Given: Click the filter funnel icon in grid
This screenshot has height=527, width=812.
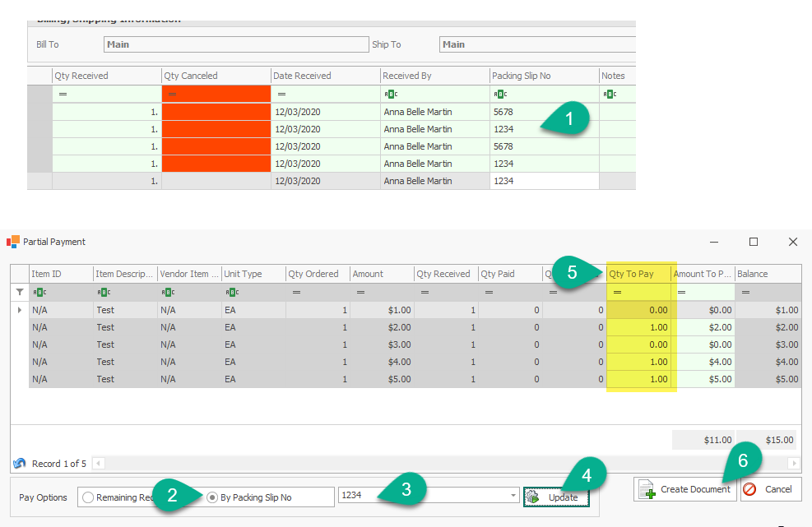Looking at the screenshot, I should pyautogui.click(x=19, y=292).
